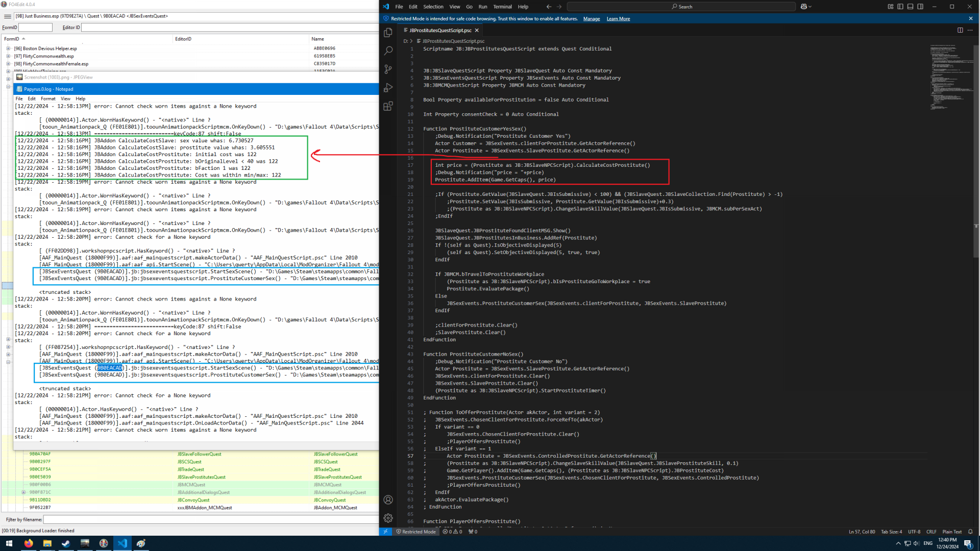The height and width of the screenshot is (551, 980).
Task: Open the Run and Debug view
Action: [x=388, y=88]
